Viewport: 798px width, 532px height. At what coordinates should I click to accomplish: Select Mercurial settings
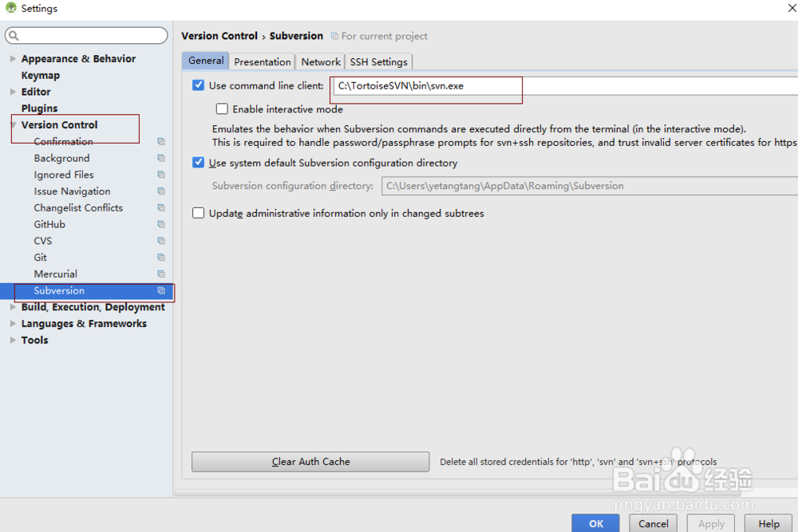56,274
